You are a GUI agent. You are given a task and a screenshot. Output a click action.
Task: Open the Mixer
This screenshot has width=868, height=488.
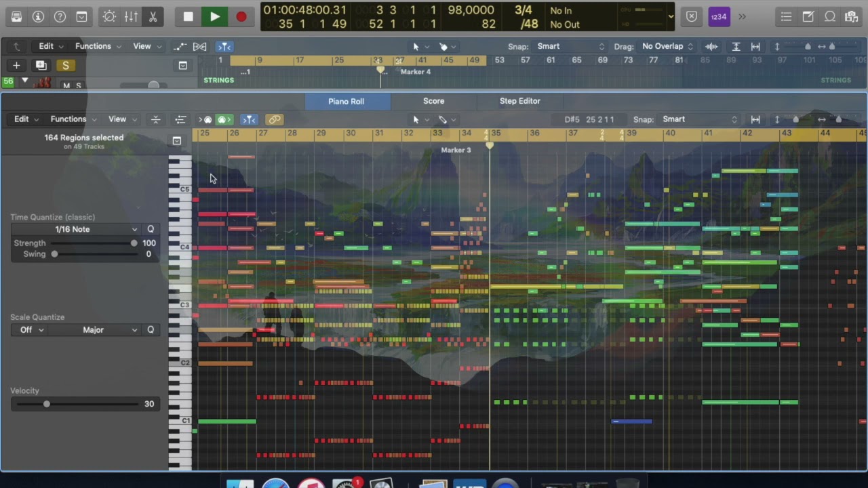pyautogui.click(x=131, y=16)
